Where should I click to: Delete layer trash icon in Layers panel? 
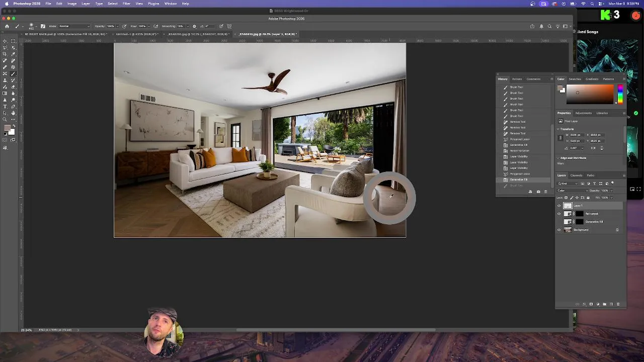tap(618, 304)
